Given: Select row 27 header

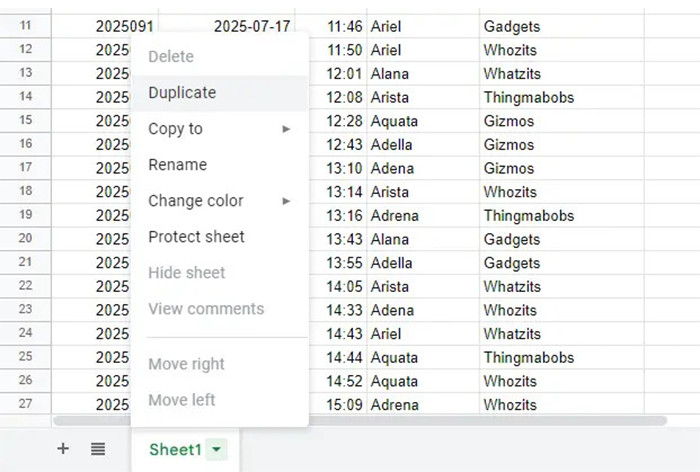Looking at the screenshot, I should click(26, 405).
